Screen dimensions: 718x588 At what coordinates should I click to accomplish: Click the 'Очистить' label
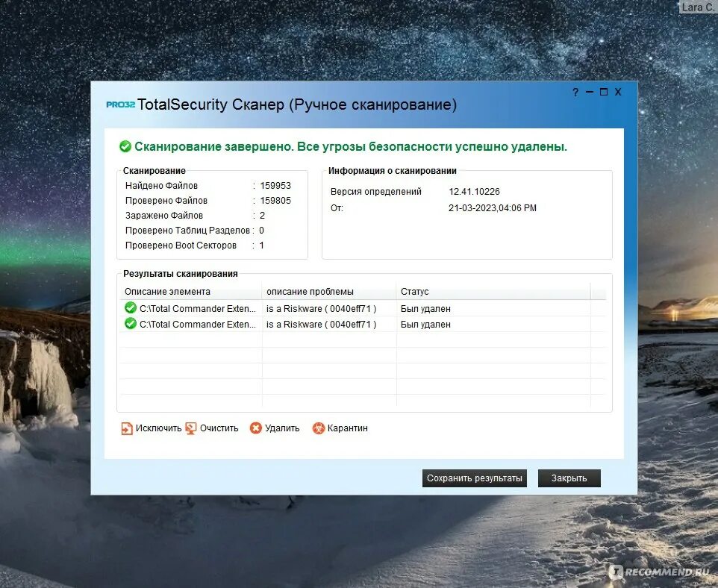pos(219,428)
